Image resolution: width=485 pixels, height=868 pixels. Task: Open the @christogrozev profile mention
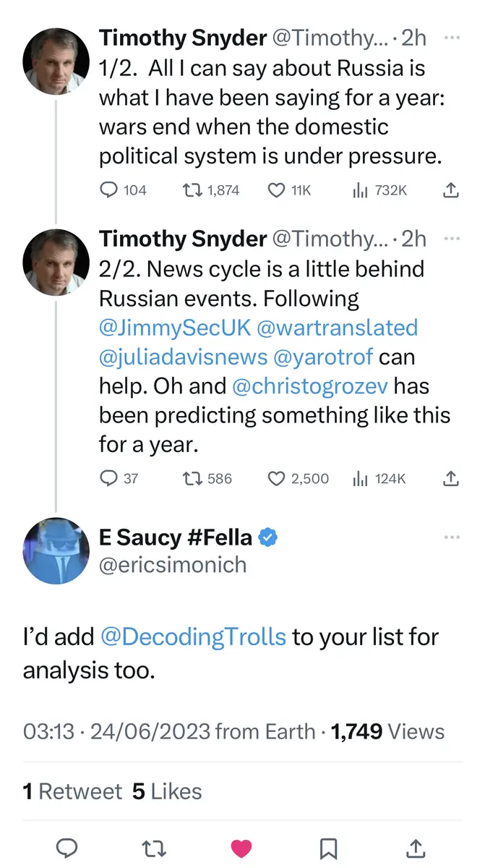[x=312, y=386]
